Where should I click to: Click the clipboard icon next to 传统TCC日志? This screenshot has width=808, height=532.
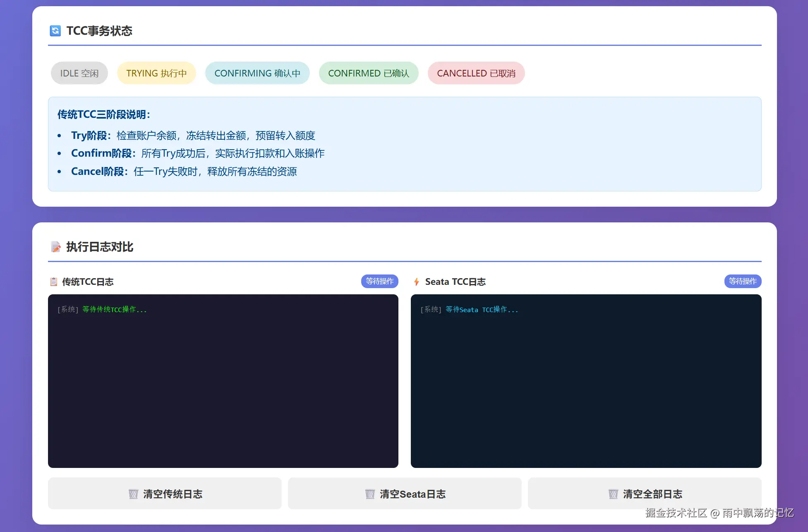pos(53,282)
